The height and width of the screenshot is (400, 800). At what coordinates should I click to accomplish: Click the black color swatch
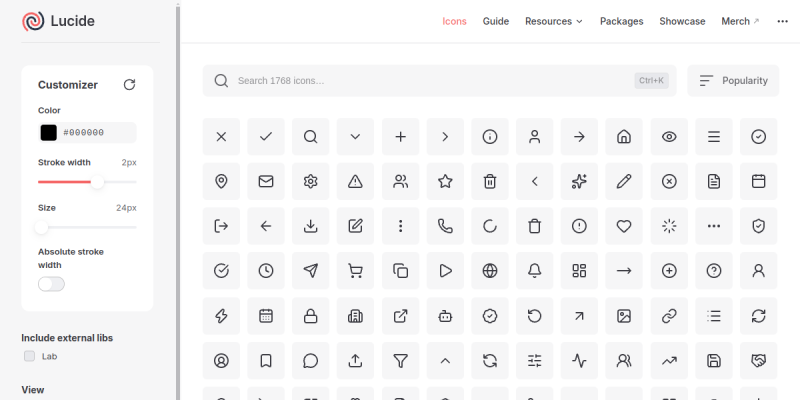tap(48, 133)
